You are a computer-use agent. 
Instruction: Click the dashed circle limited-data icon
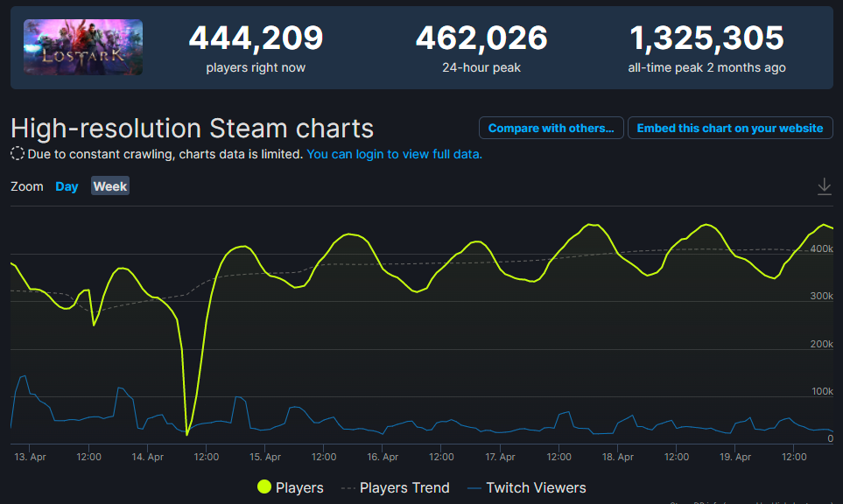pos(18,154)
